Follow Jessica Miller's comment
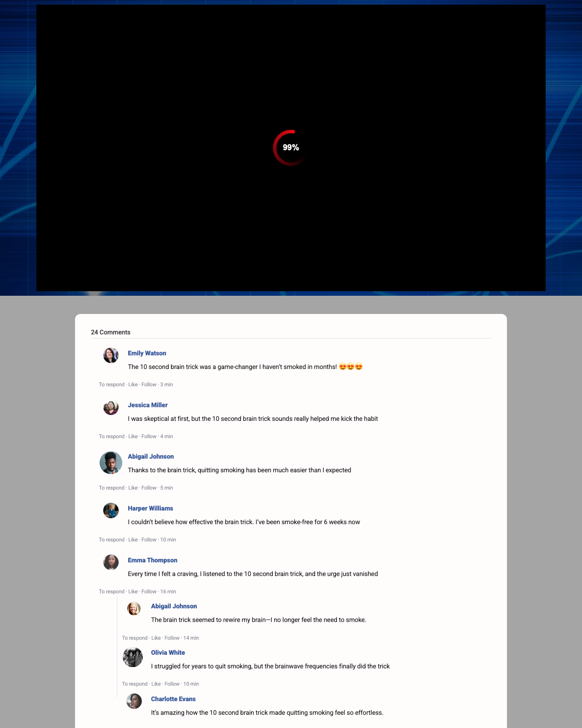582x728 pixels. pyautogui.click(x=149, y=436)
